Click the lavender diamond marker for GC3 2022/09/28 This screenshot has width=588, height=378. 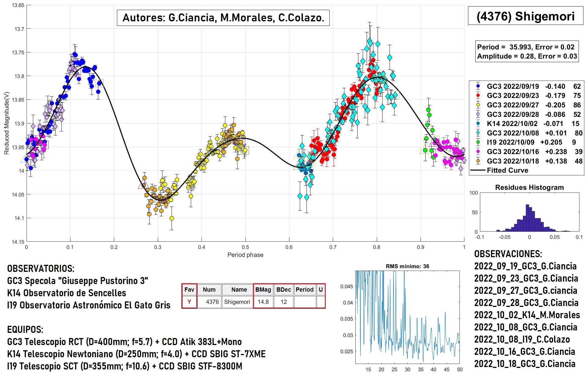tap(478, 114)
